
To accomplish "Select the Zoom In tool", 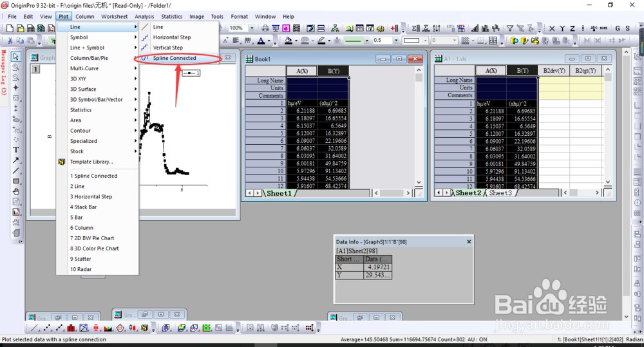I will coord(15,67).
